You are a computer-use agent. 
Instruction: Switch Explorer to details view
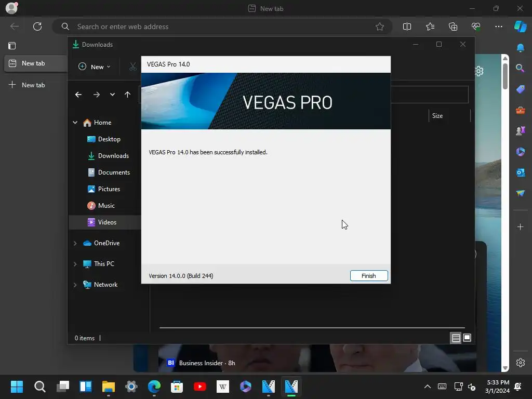coord(456,338)
